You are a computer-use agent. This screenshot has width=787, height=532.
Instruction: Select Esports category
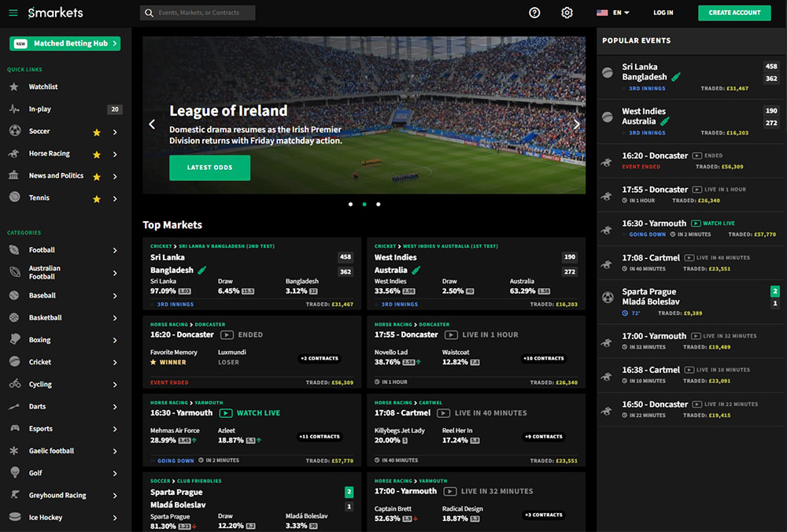[41, 429]
